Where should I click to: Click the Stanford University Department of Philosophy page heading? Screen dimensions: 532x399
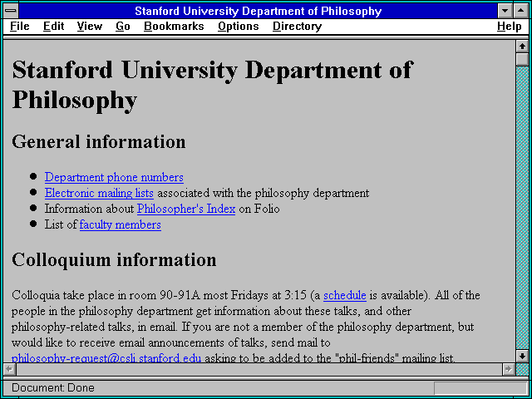tap(212, 85)
